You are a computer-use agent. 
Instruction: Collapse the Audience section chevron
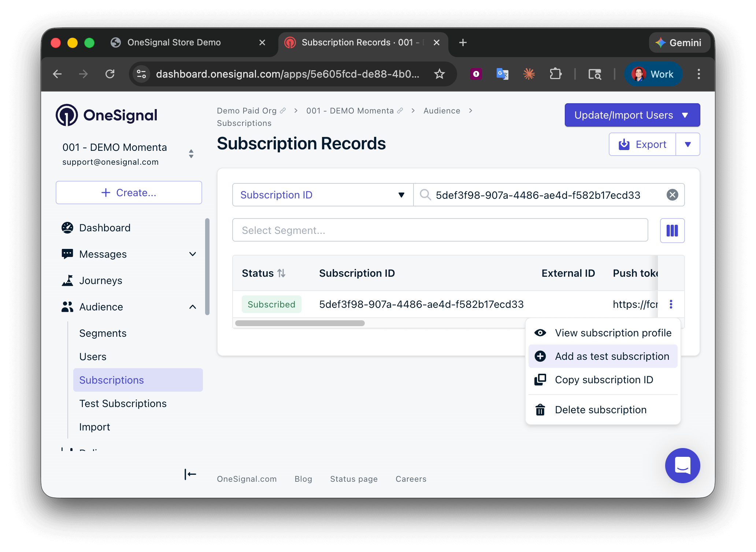coord(193,307)
